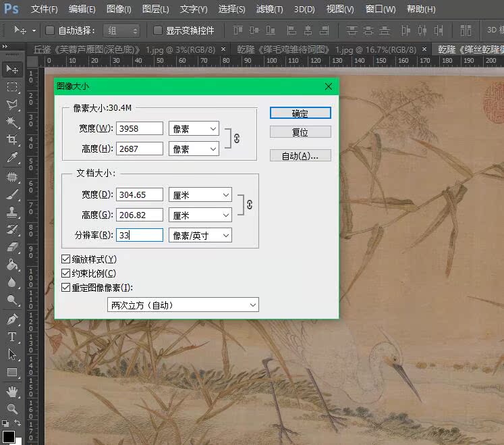Click document size constrain link icon
The image size is (504, 445).
(x=250, y=205)
